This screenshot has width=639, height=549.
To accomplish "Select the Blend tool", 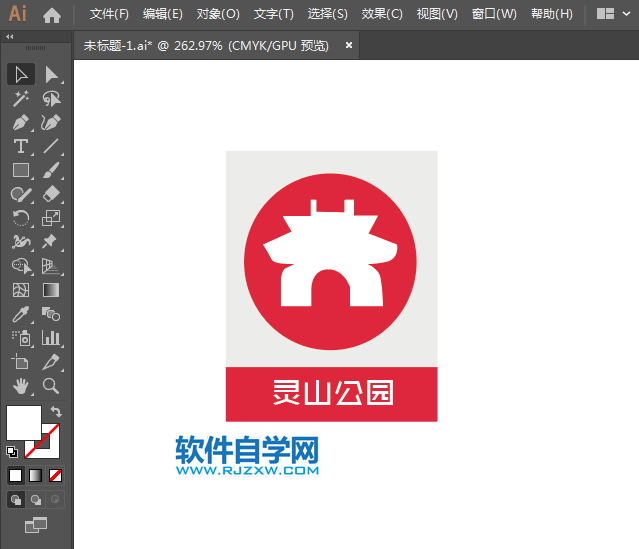I will click(x=51, y=314).
